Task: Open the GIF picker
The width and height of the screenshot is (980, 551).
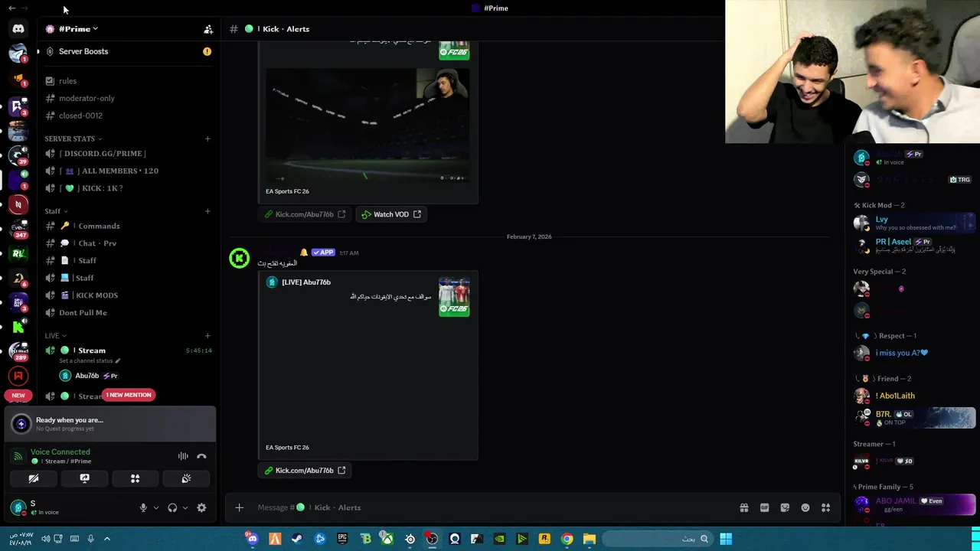Action: click(764, 507)
